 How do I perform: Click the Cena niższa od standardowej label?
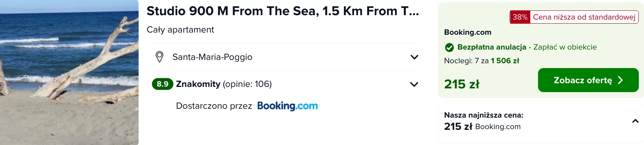[584, 17]
